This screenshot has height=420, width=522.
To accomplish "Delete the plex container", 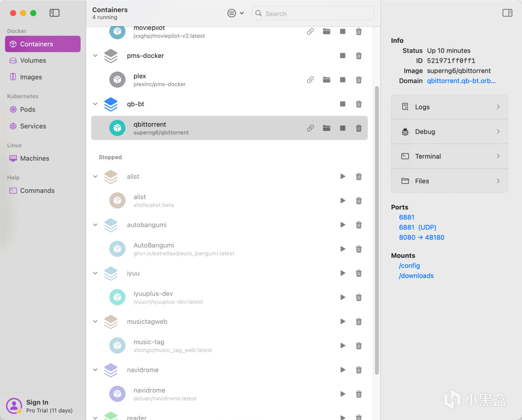I will (359, 80).
